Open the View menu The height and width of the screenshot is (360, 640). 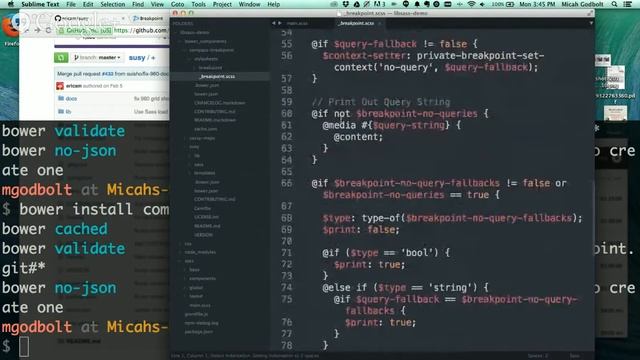157,4
